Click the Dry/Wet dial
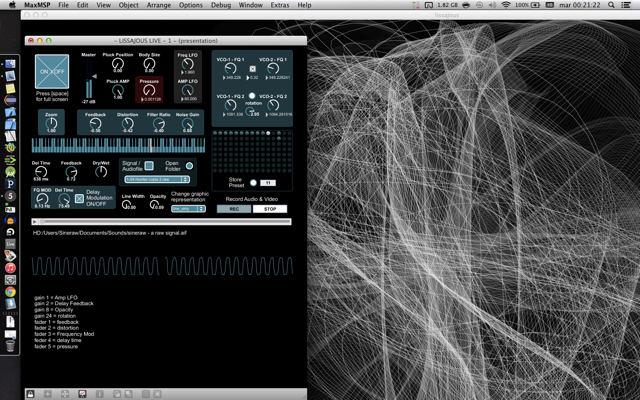Image resolution: width=640 pixels, height=400 pixels. [101, 171]
